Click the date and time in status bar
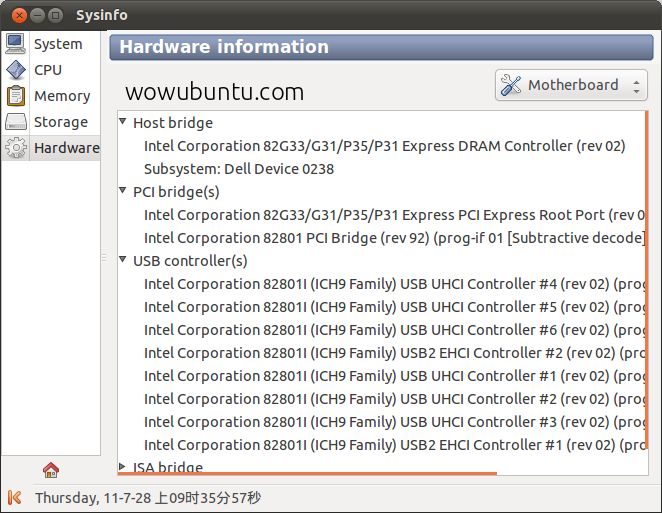The width and height of the screenshot is (662, 513). pos(148,498)
